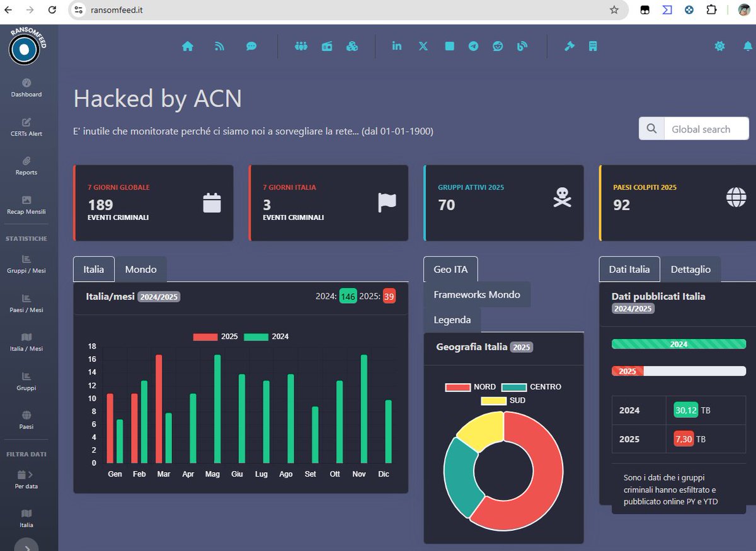Open the Gruppi Attivi 2025 card
Image resolution: width=756 pixels, height=551 pixels.
point(503,203)
